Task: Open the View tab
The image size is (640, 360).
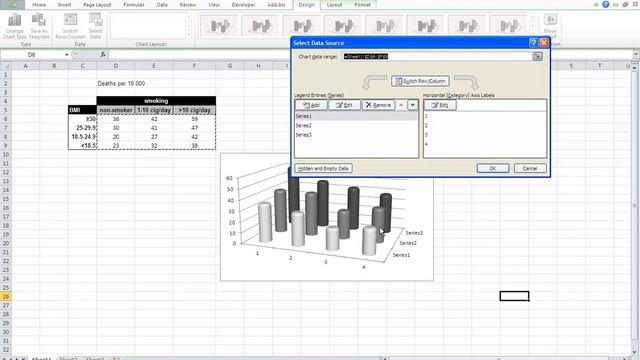Action: [214, 5]
